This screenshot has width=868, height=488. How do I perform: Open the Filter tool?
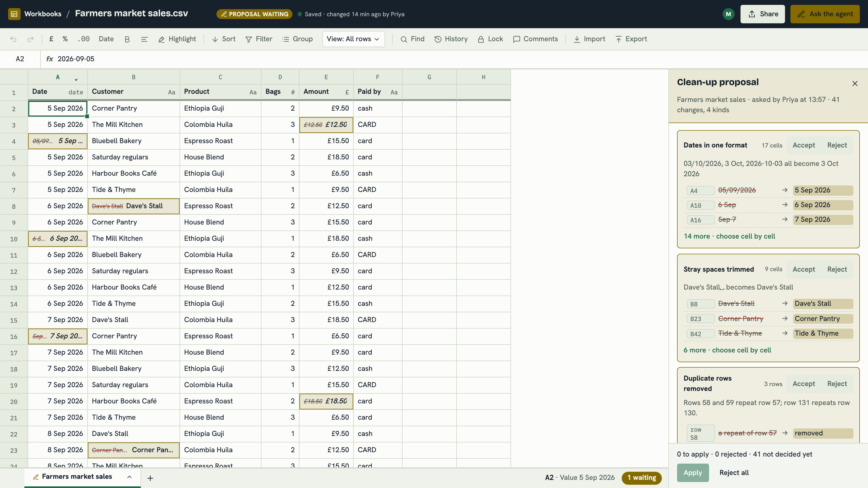coord(259,39)
